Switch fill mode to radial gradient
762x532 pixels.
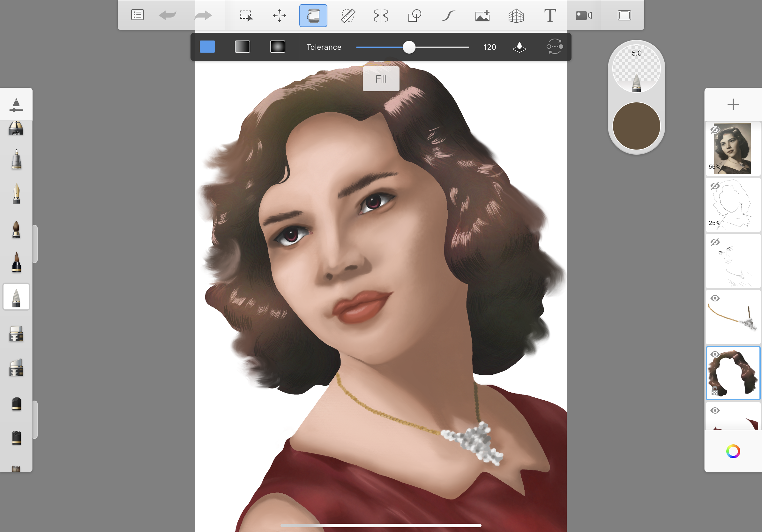(277, 47)
